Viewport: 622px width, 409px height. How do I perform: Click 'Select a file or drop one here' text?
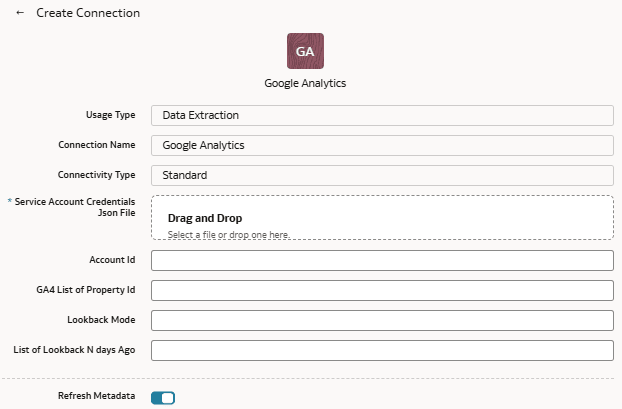[229, 234]
